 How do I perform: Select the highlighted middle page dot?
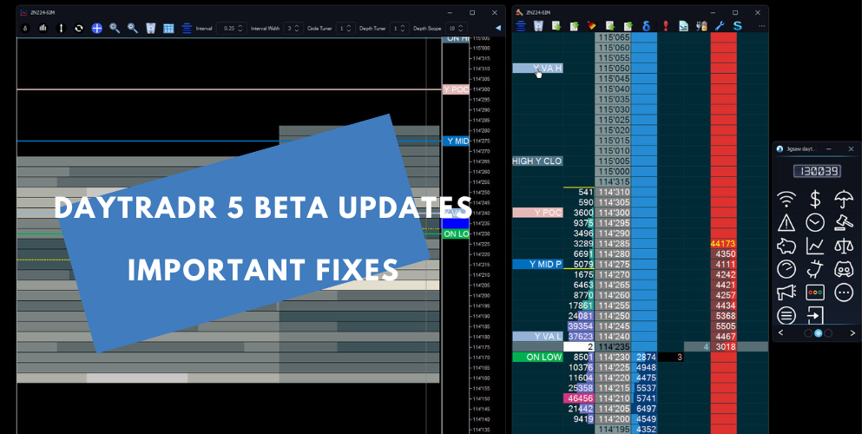pos(819,332)
